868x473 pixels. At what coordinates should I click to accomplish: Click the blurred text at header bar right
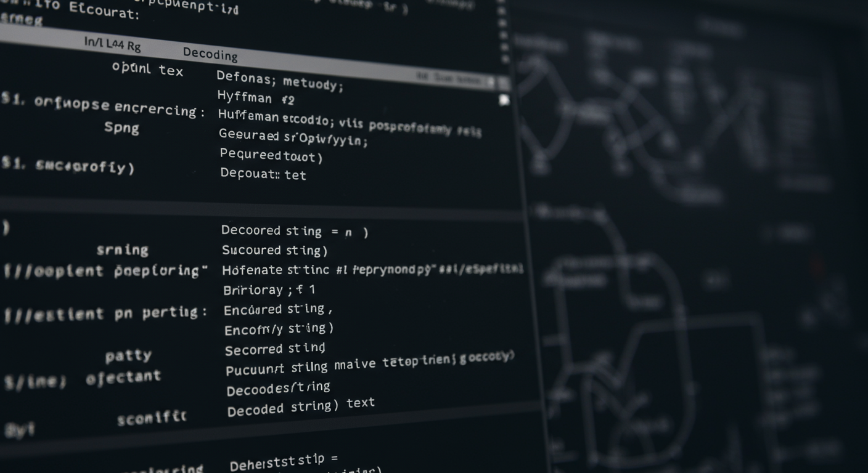[453, 79]
